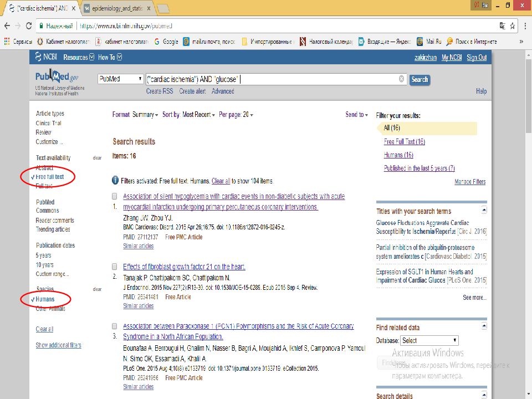Click Show additional filters
The image size is (532, 399).
point(58,345)
